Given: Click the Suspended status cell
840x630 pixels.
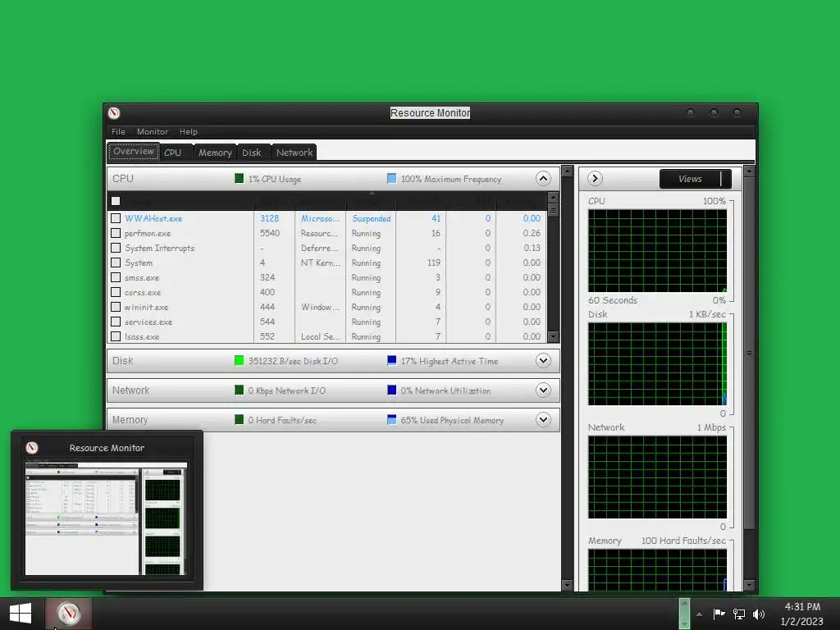Looking at the screenshot, I should coord(372,218).
